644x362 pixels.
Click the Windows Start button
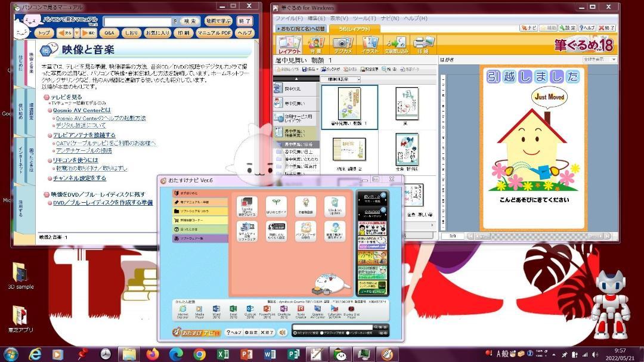click(x=10, y=354)
